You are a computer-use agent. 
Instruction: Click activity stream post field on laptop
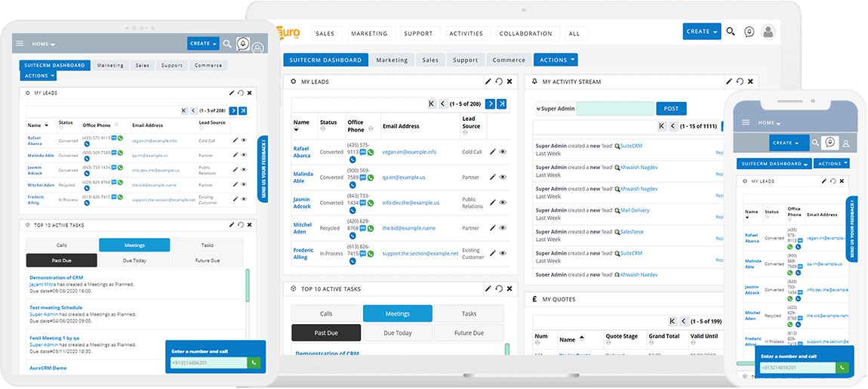pos(615,109)
